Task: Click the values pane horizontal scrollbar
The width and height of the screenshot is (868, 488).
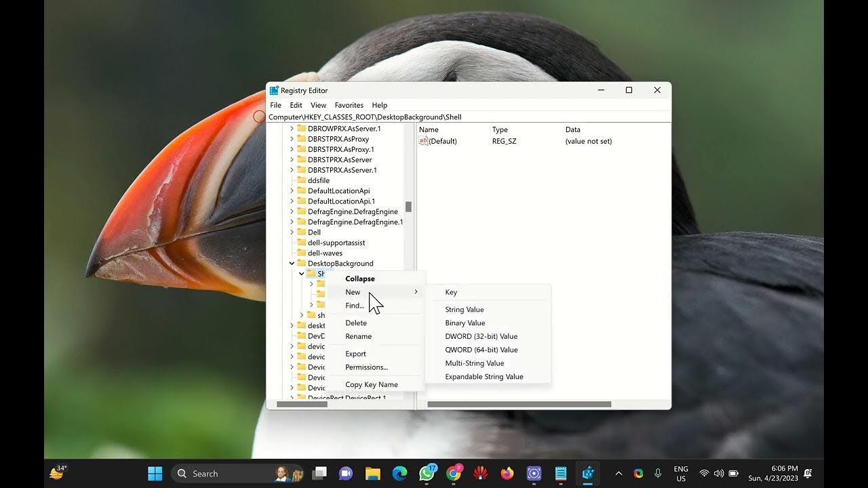Action: click(x=519, y=404)
